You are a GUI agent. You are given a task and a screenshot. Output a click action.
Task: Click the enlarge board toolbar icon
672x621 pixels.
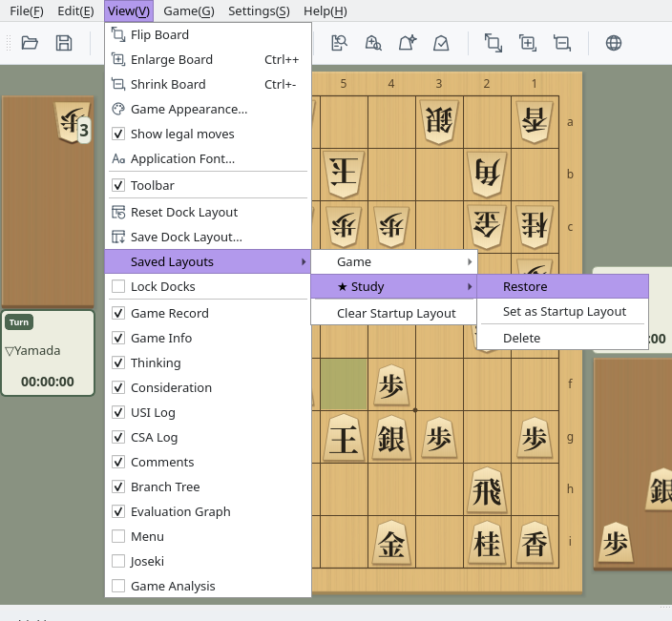click(528, 43)
